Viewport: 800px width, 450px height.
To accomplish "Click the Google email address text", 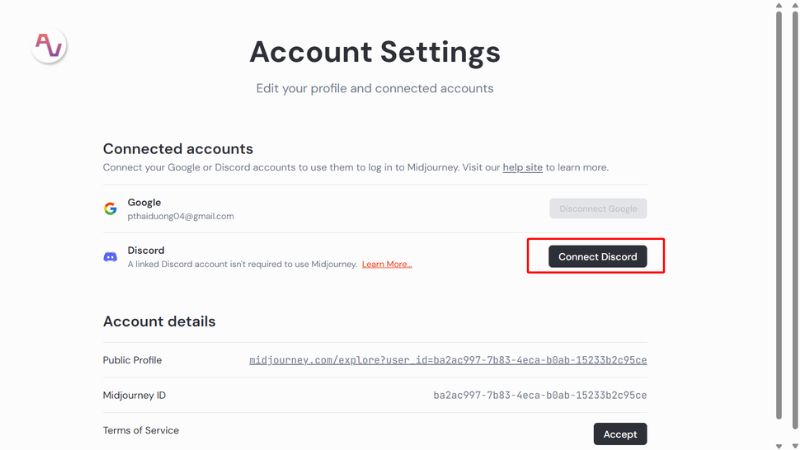I will [181, 216].
